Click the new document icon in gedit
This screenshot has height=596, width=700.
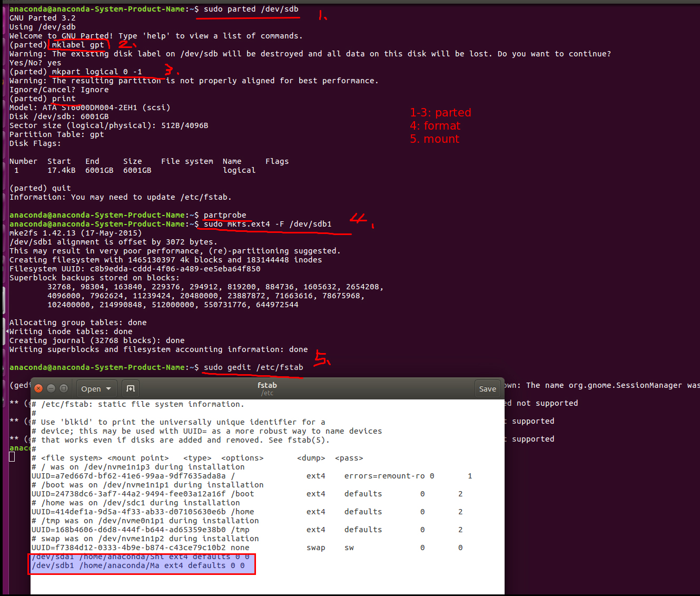coord(131,388)
